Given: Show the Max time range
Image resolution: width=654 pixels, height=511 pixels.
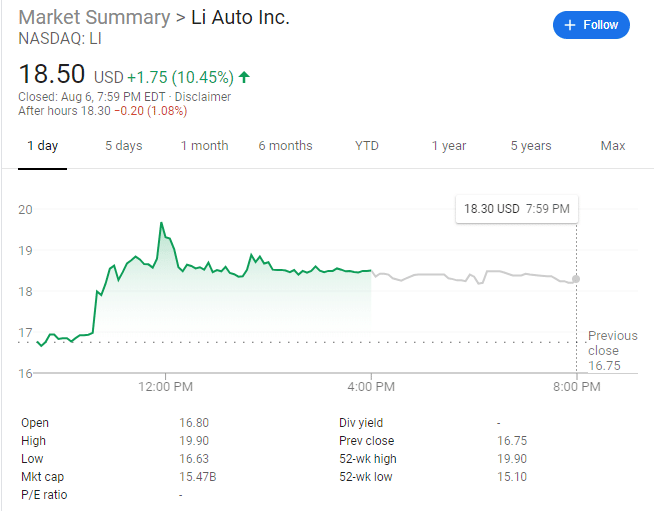Looking at the screenshot, I should 613,146.
